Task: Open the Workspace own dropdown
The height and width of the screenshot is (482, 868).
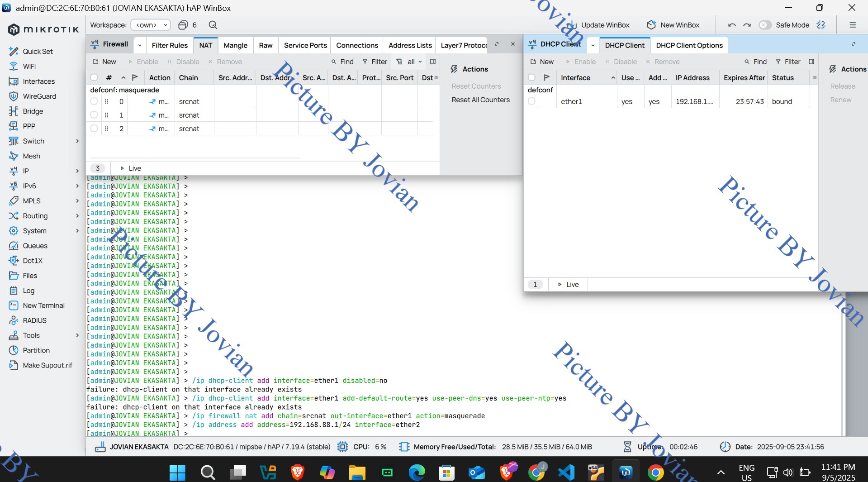Action: pyautogui.click(x=151, y=25)
